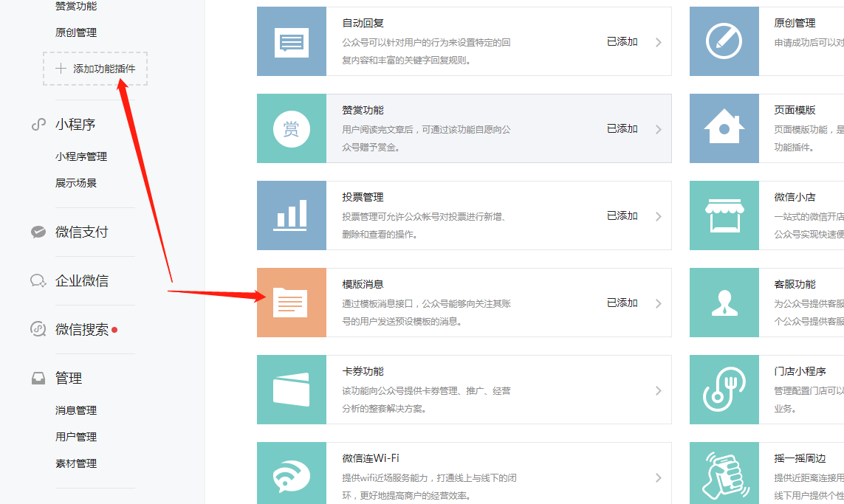This screenshot has width=844, height=504.
Task: Click the 原创管理 pencil icon tile
Action: pyautogui.click(x=724, y=41)
